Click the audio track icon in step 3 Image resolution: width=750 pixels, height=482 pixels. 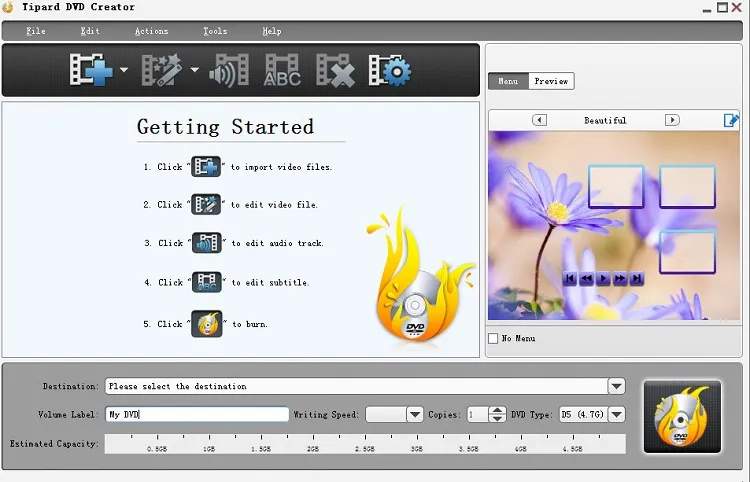click(207, 243)
